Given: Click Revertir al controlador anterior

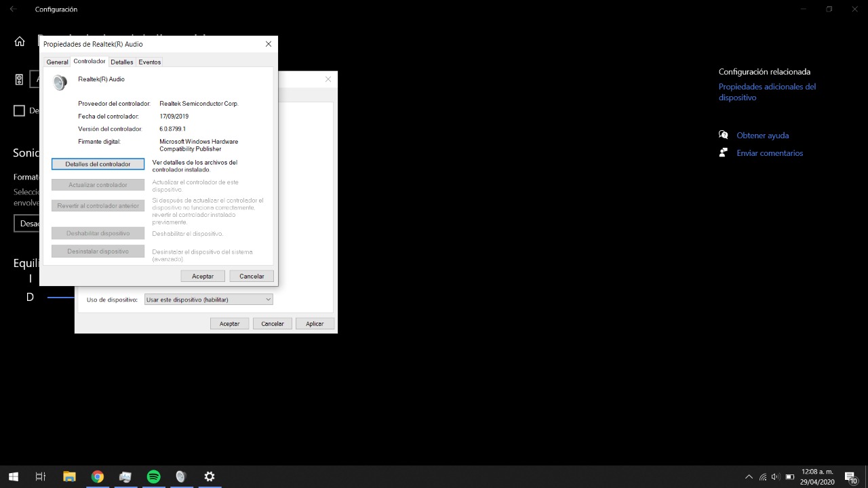Looking at the screenshot, I should [98, 206].
